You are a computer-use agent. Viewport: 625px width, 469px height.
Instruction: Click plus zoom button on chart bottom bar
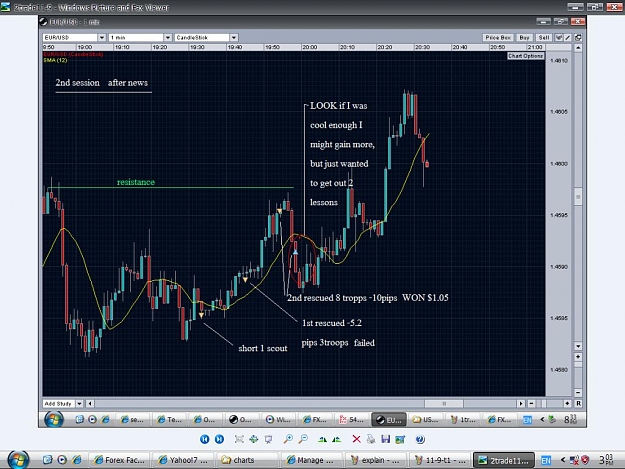567,404
